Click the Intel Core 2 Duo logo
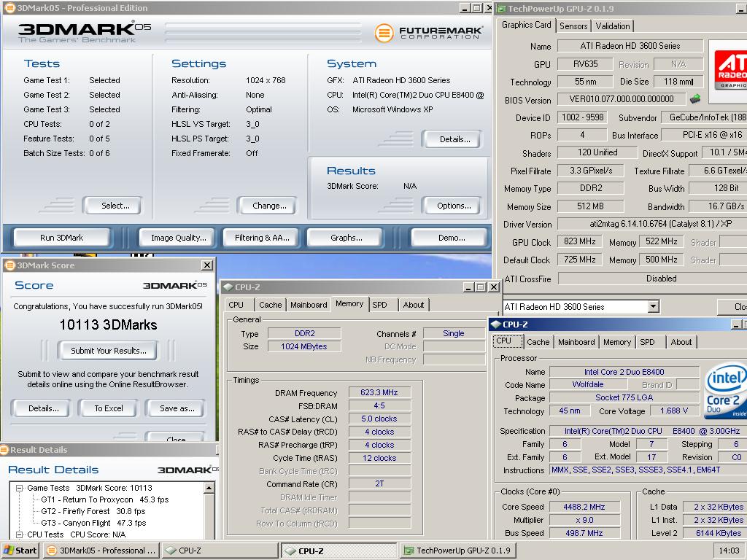Screen dimensions: 747x560 point(726,392)
